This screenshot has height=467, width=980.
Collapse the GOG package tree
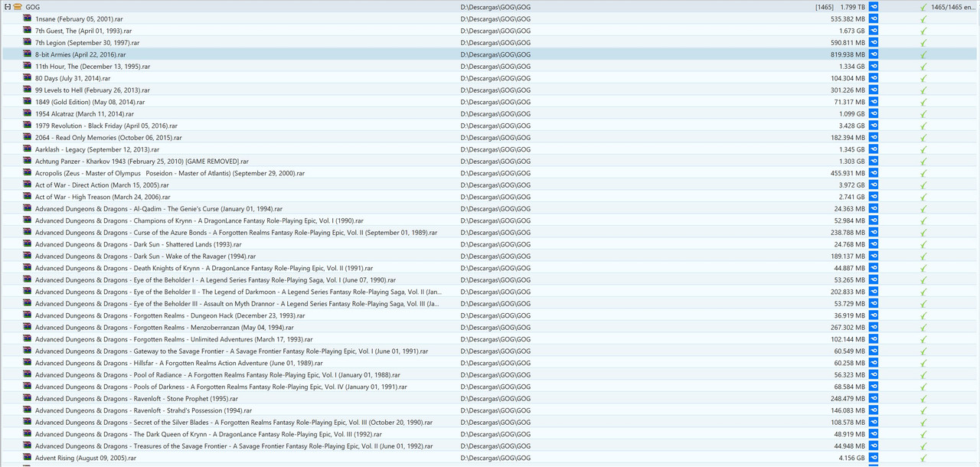coord(7,7)
